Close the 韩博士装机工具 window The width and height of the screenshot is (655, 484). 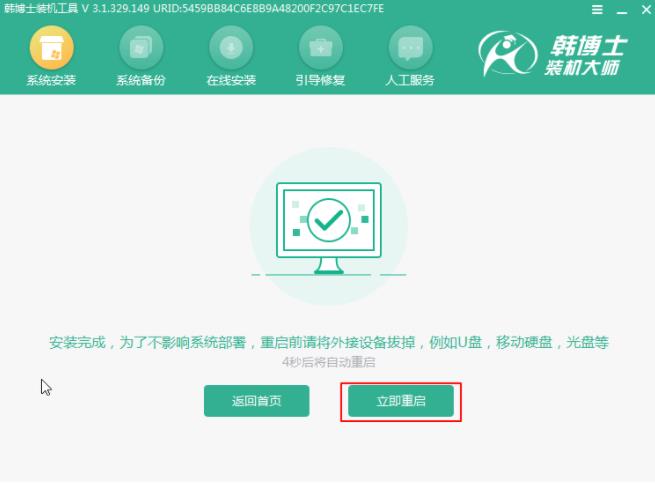[646, 9]
